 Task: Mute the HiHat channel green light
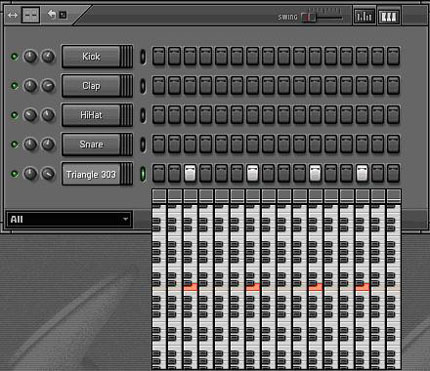(14, 115)
